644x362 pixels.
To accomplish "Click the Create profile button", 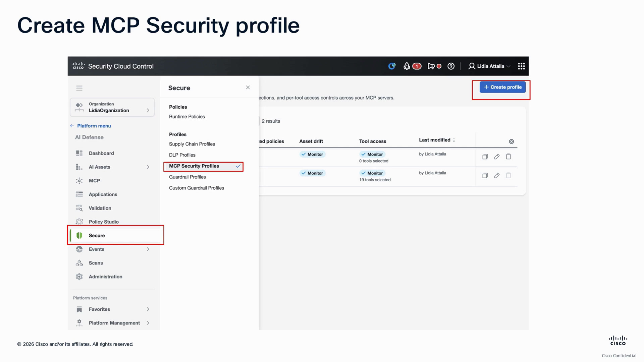I will [x=502, y=87].
